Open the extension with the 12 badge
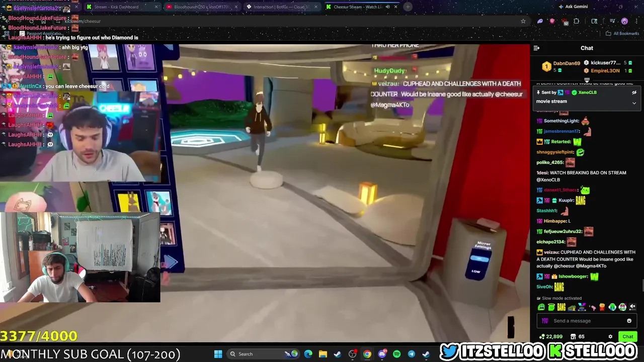This screenshot has height=362, width=644. pyautogui.click(x=565, y=21)
